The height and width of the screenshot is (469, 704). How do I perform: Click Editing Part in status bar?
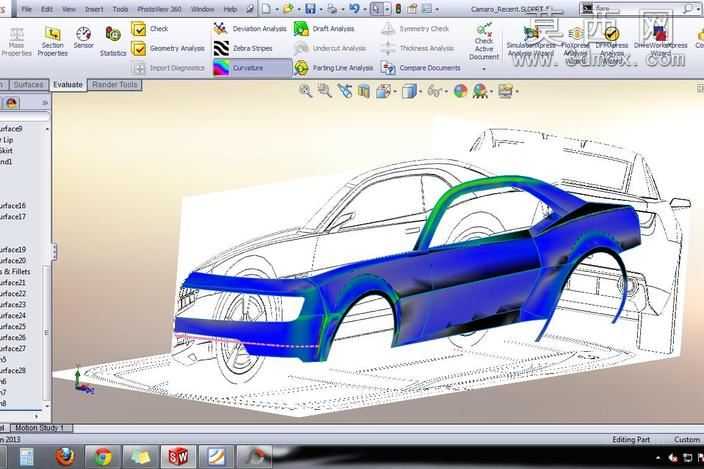(x=631, y=439)
